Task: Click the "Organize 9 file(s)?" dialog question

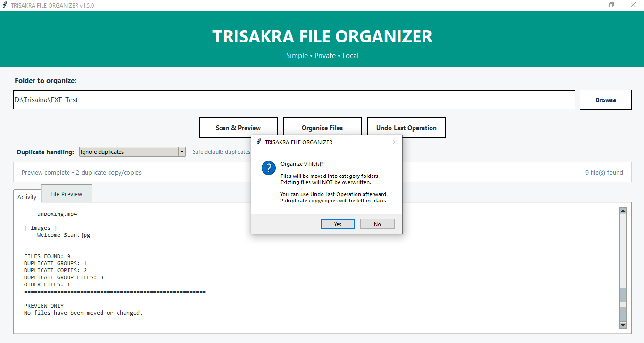Action: click(302, 164)
